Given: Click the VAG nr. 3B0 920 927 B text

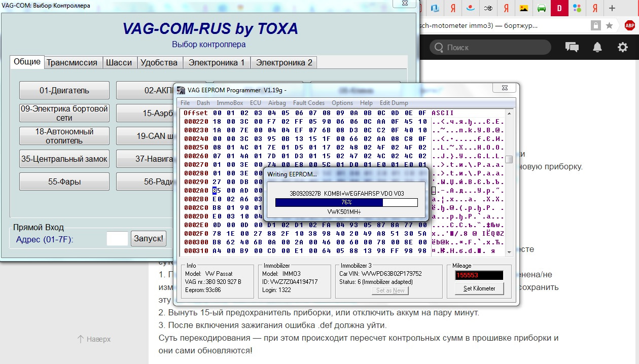Looking at the screenshot, I should 214,281.
